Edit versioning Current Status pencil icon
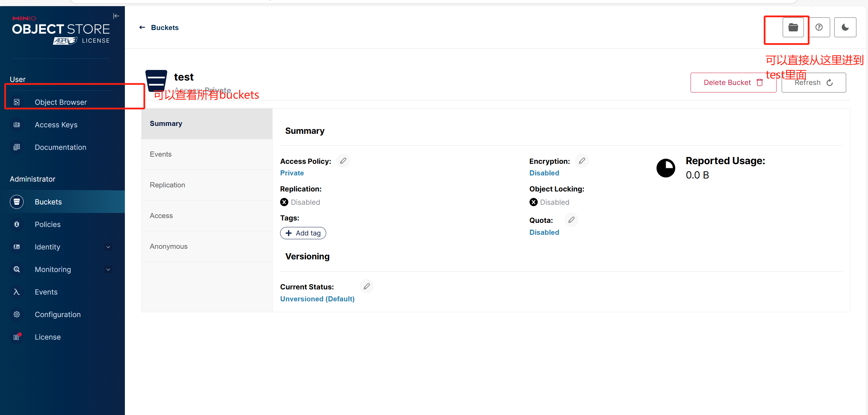This screenshot has width=868, height=415. (x=366, y=286)
